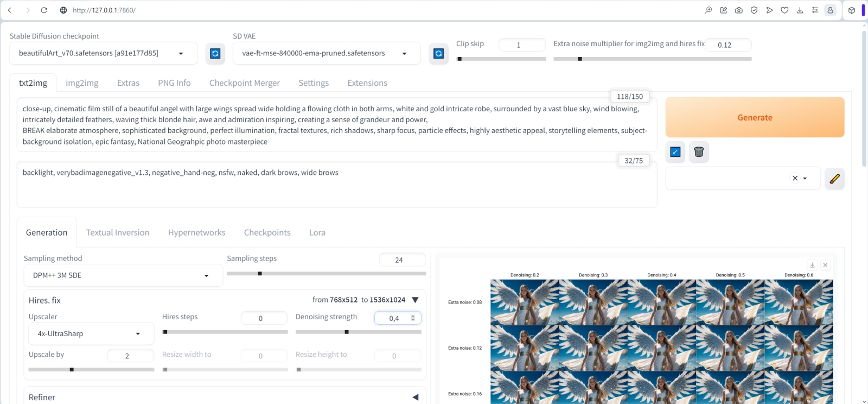Switch to the img2img tab
The image size is (868, 404).
82,83
